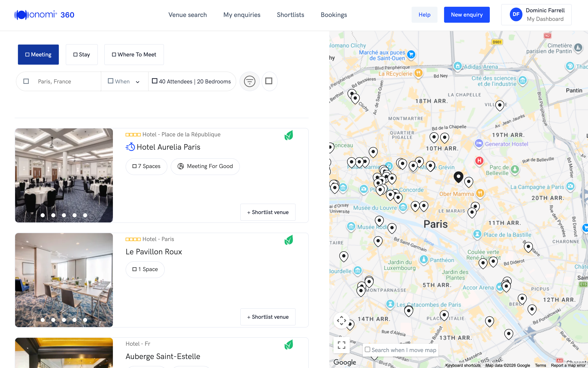
Task: Switch to the Where To Meet tab
Action: [134, 55]
